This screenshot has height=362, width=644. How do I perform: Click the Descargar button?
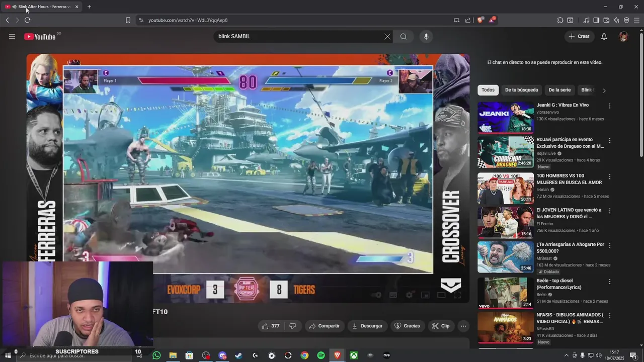pos(367,326)
